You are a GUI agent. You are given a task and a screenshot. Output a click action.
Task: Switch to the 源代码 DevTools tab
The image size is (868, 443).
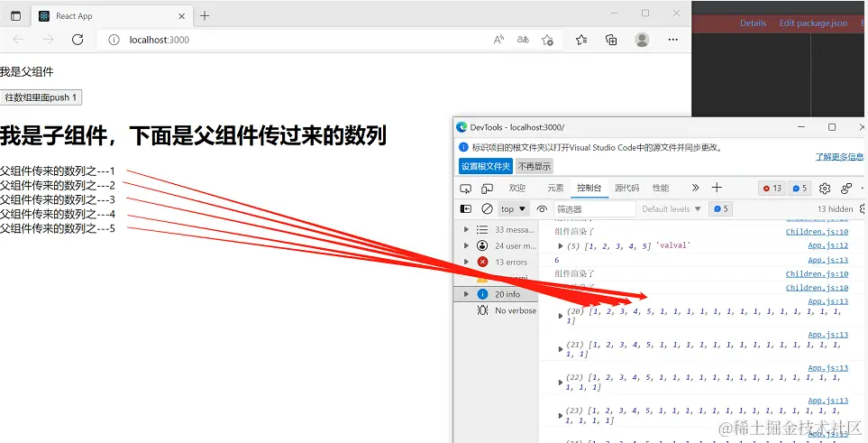click(x=626, y=188)
